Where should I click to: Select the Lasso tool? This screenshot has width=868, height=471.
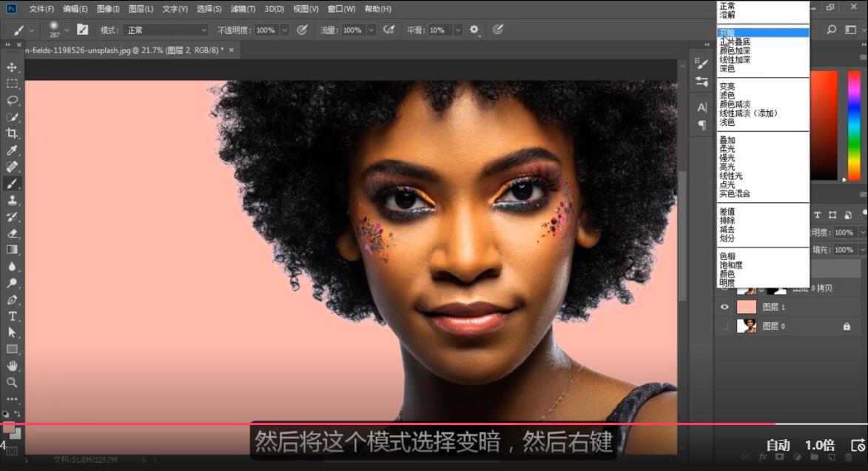click(12, 100)
